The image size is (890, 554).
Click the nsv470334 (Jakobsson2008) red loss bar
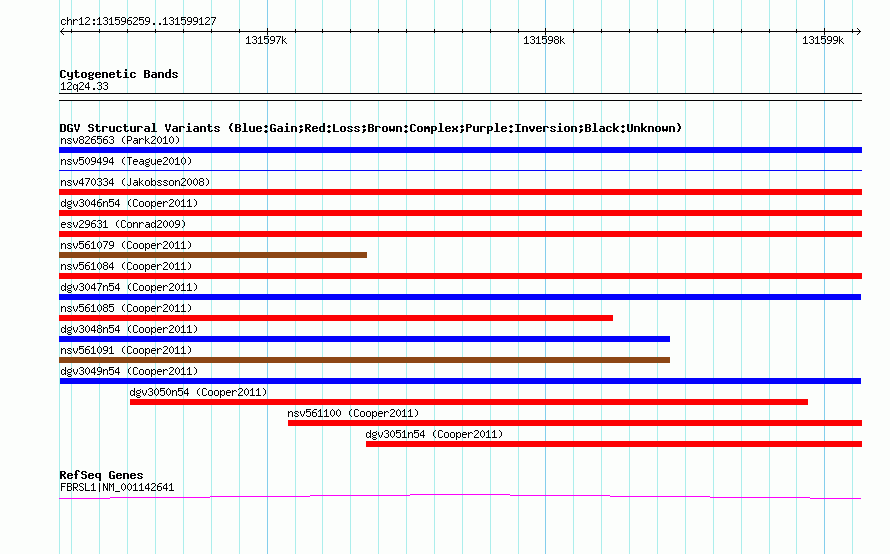(x=460, y=192)
